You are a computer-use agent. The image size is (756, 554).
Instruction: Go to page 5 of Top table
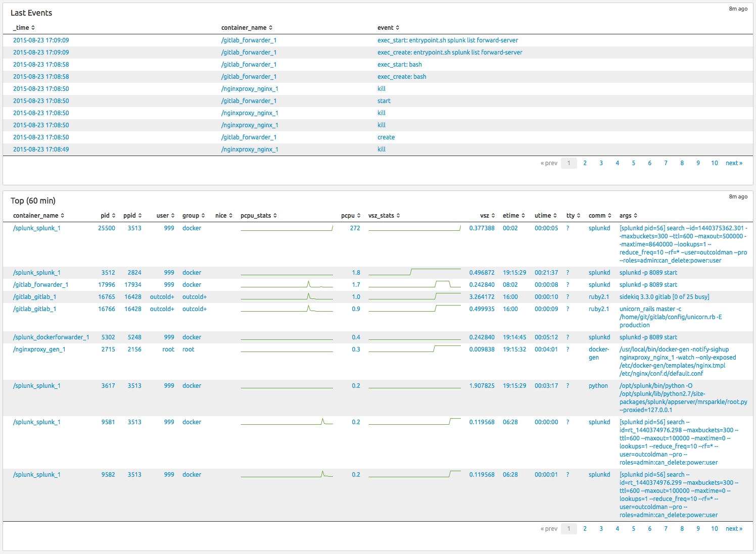coord(633,529)
